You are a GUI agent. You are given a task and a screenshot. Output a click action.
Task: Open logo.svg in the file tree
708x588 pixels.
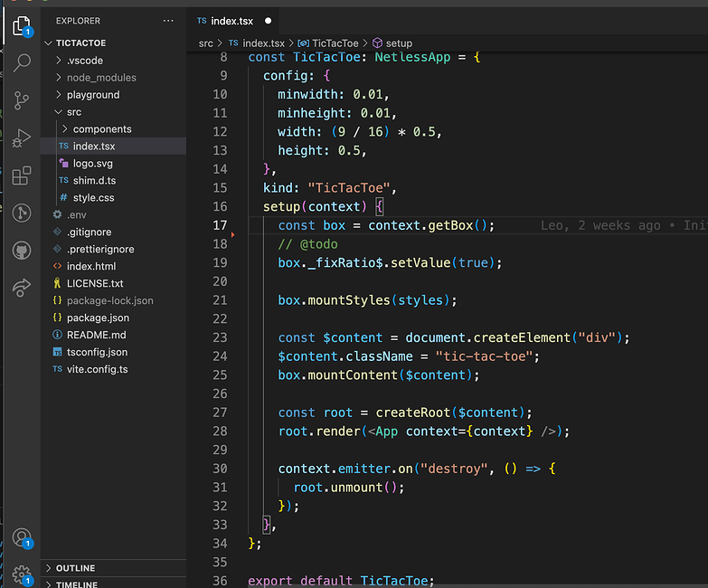[x=113, y=163]
